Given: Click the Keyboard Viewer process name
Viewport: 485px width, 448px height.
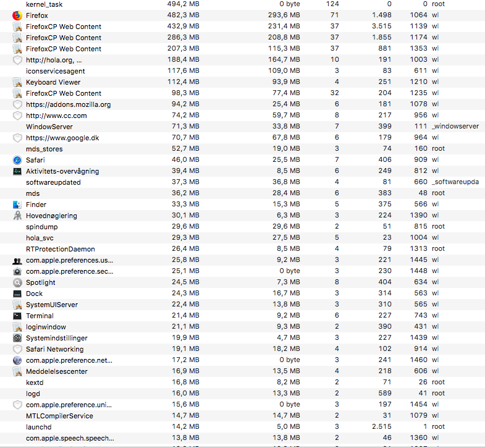Looking at the screenshot, I should (53, 82).
